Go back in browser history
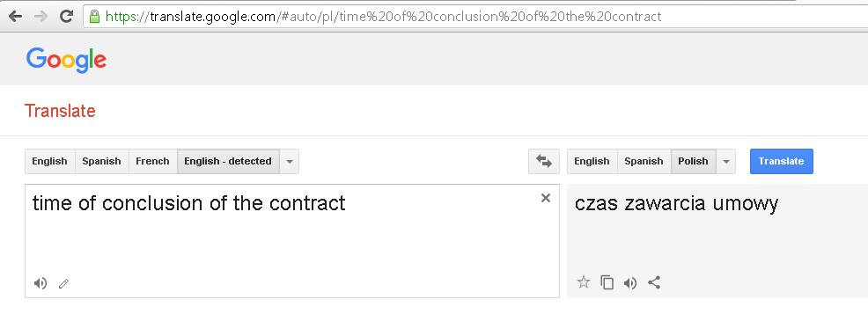Image resolution: width=868 pixels, height=336 pixels. [x=15, y=16]
